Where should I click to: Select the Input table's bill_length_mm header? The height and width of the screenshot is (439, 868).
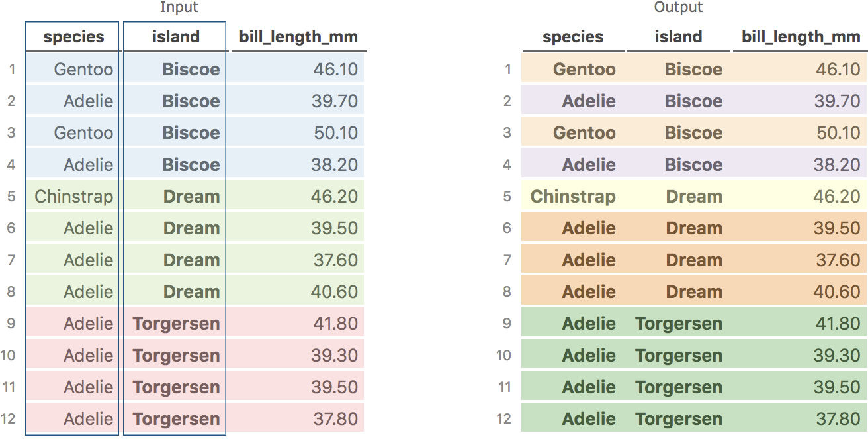click(298, 37)
